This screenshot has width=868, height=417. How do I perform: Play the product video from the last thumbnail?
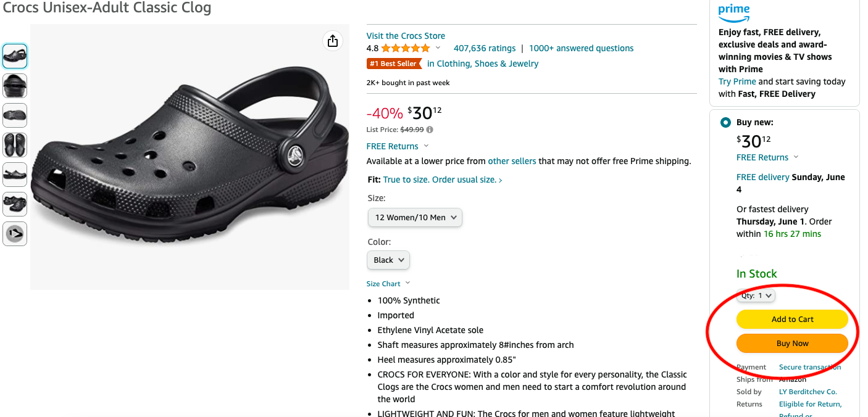[x=14, y=233]
